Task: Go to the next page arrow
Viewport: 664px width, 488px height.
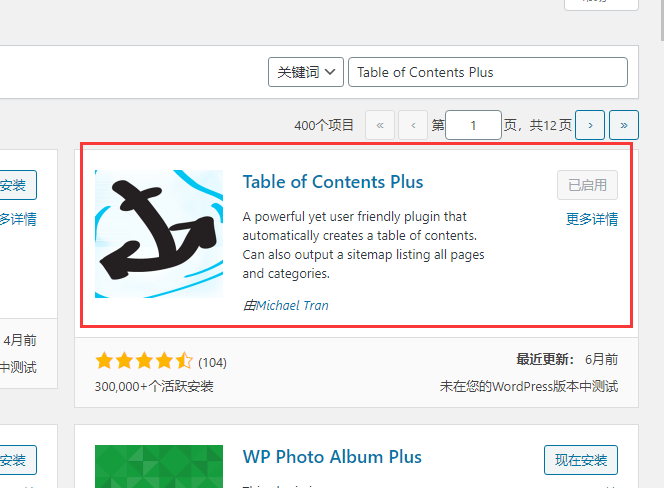Action: [590, 125]
